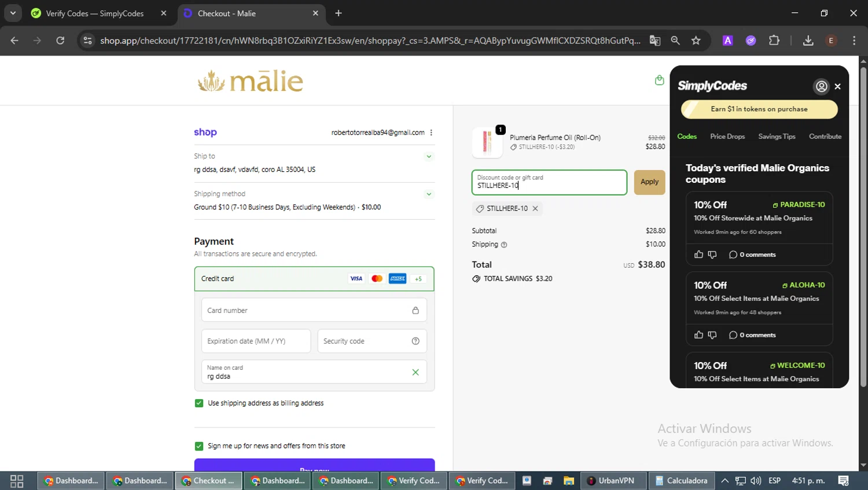The image size is (868, 490).
Task: Open comments on PARADISE-10 coupon
Action: (752, 255)
